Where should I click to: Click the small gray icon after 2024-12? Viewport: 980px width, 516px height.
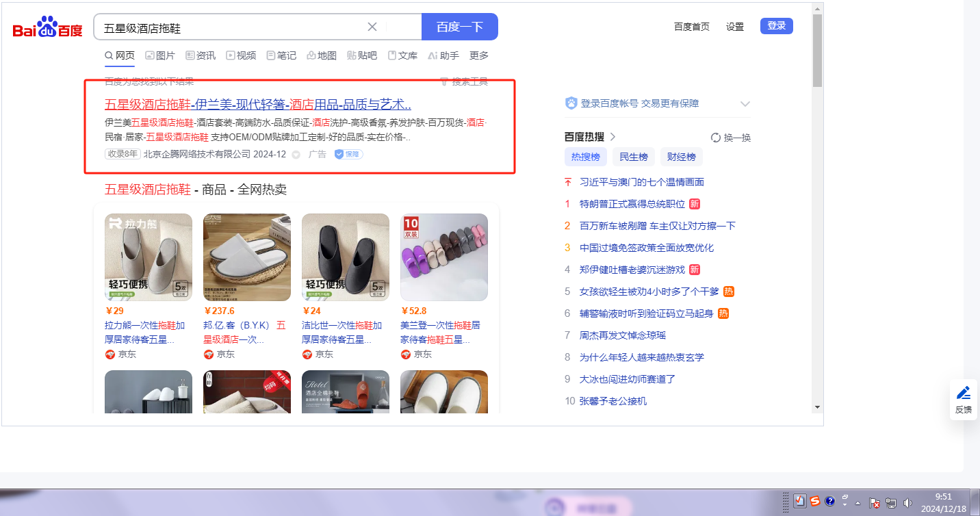pos(296,155)
